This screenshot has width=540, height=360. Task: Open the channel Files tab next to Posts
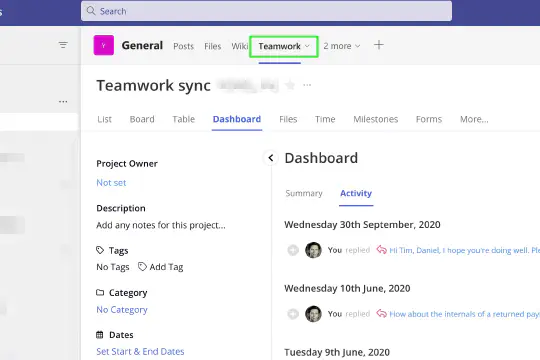point(212,46)
